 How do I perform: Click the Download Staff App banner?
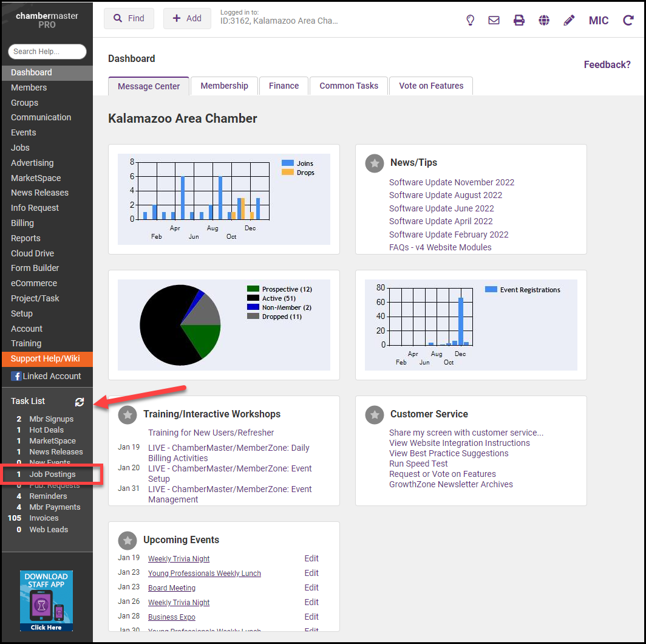[46, 600]
